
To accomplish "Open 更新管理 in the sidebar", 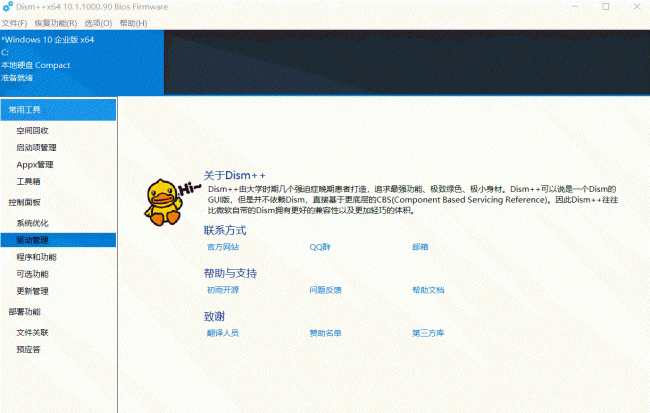I will click(32, 291).
